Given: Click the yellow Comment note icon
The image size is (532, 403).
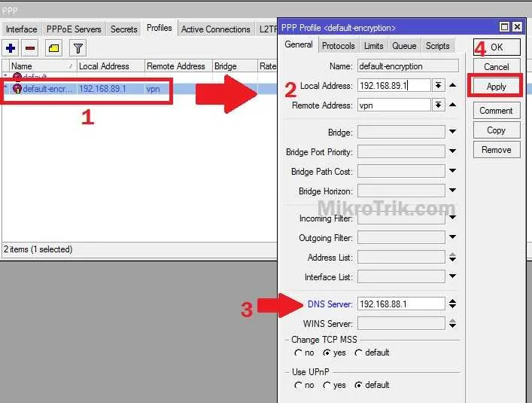Looking at the screenshot, I should (53, 48).
